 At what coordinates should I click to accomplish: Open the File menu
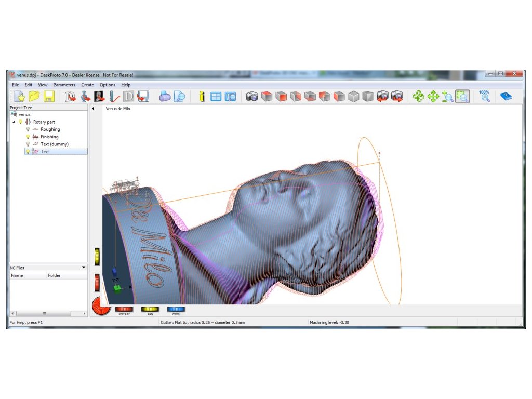[x=16, y=85]
